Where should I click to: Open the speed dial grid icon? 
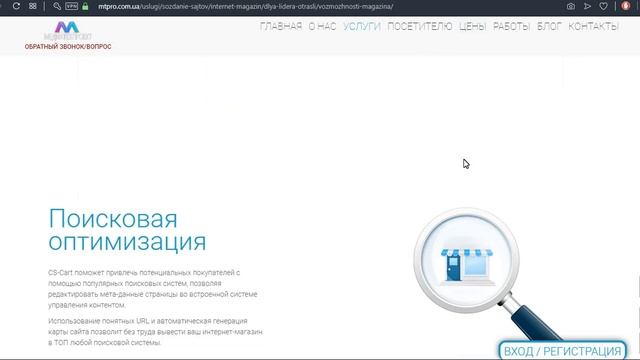33,6
